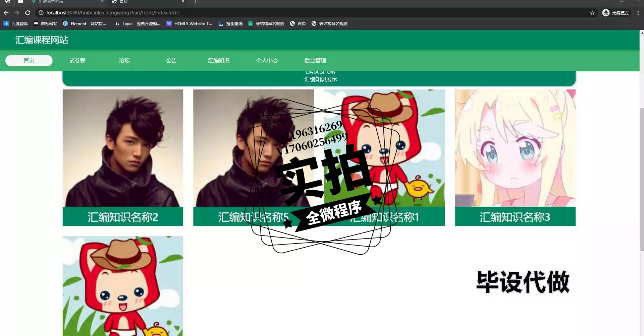Switch to the 首页 browser tab

pyautogui.click(x=148, y=2)
